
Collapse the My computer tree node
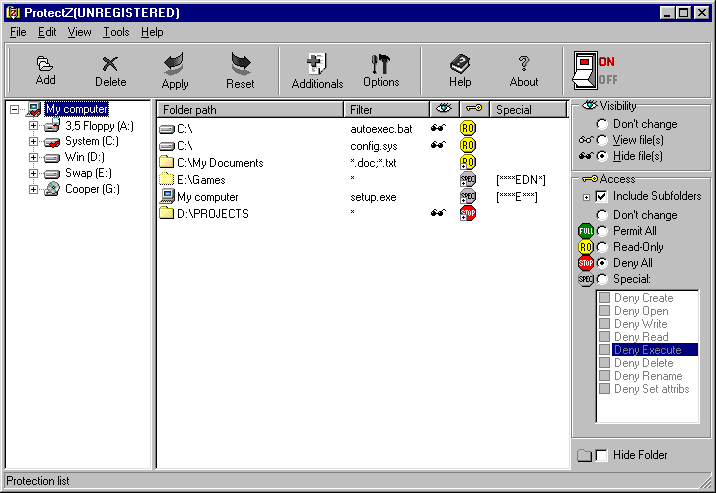click(x=15, y=109)
